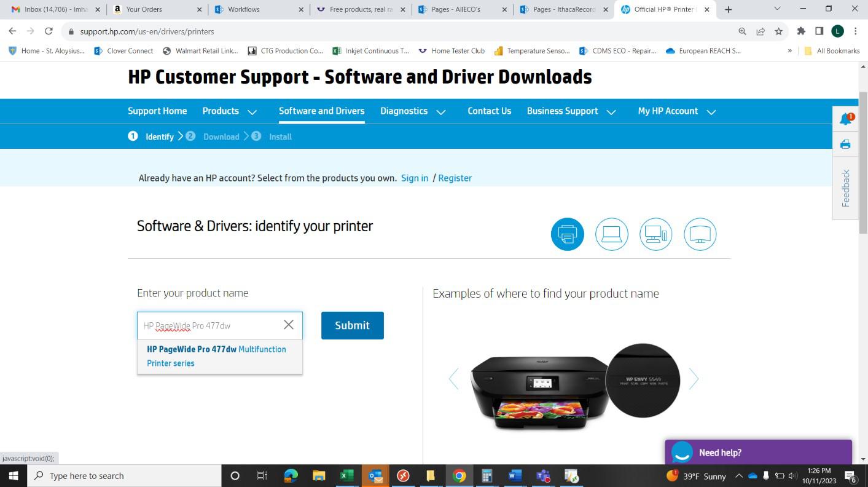Open the Chrome side panel
The image size is (868, 487).
click(819, 31)
